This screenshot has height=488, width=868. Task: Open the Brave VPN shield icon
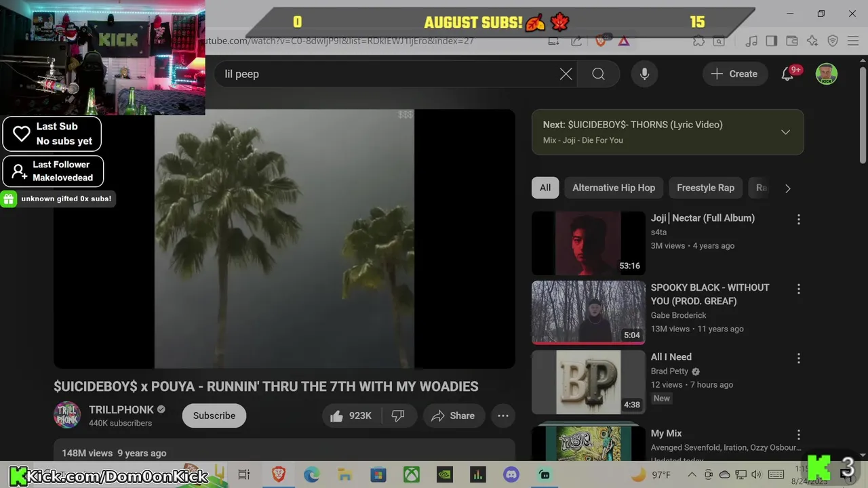pos(833,41)
